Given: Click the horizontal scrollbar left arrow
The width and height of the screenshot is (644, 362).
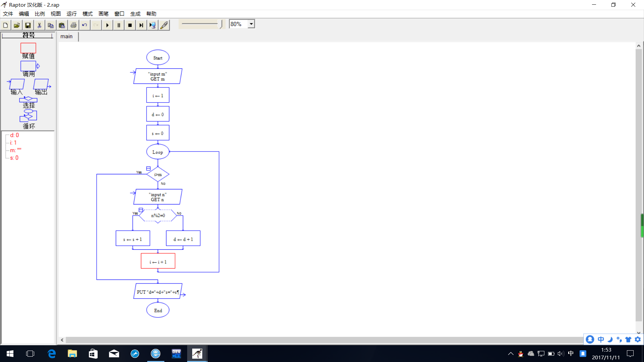Looking at the screenshot, I should (62, 340).
